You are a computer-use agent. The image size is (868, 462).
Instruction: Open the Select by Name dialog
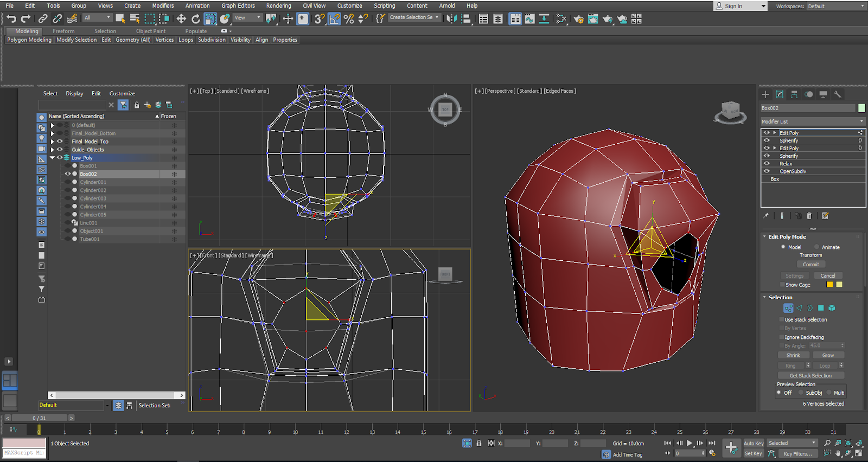(x=135, y=18)
